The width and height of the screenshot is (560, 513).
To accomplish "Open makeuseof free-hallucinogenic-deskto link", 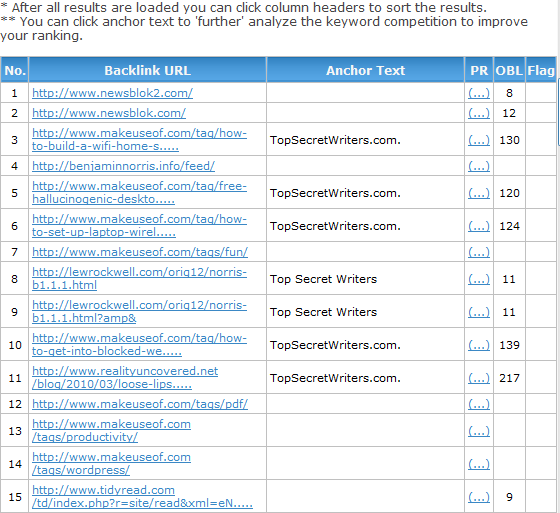I will [x=139, y=192].
